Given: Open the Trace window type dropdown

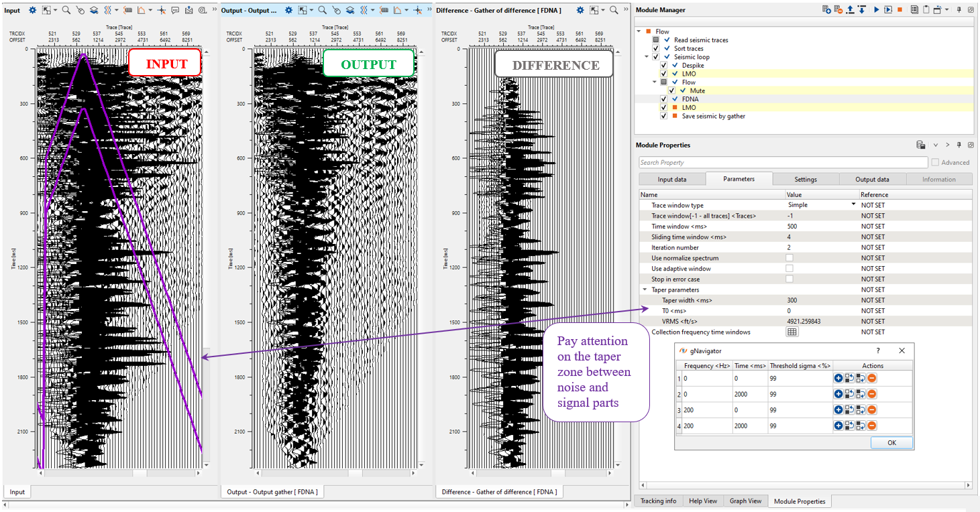Looking at the screenshot, I should 854,205.
